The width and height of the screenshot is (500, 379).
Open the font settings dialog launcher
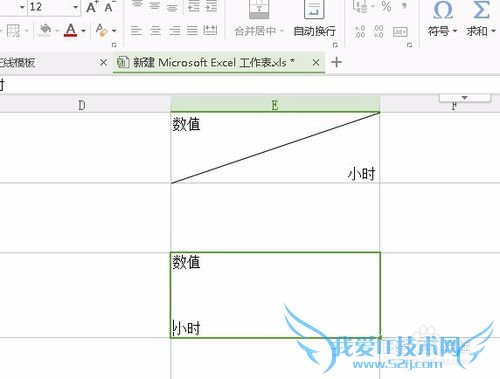(114, 45)
